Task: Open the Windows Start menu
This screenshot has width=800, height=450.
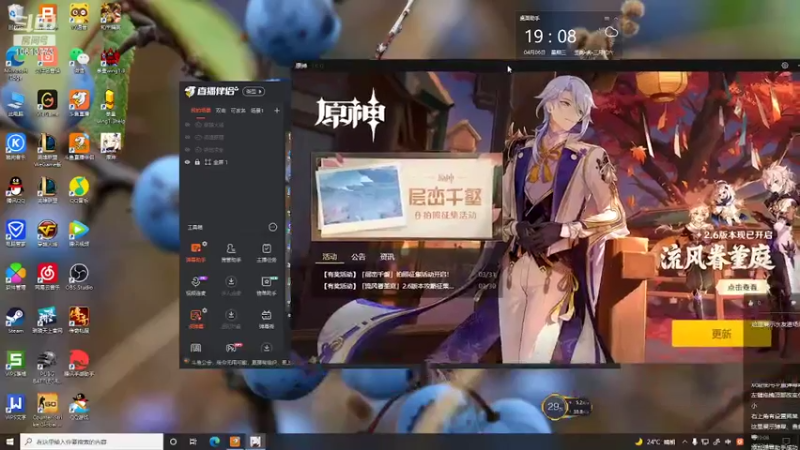Action: pyautogui.click(x=10, y=441)
